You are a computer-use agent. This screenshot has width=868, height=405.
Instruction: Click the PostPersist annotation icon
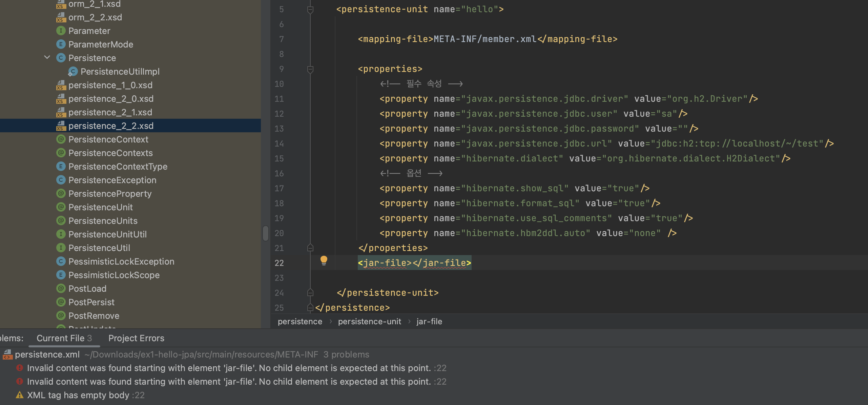click(x=61, y=302)
